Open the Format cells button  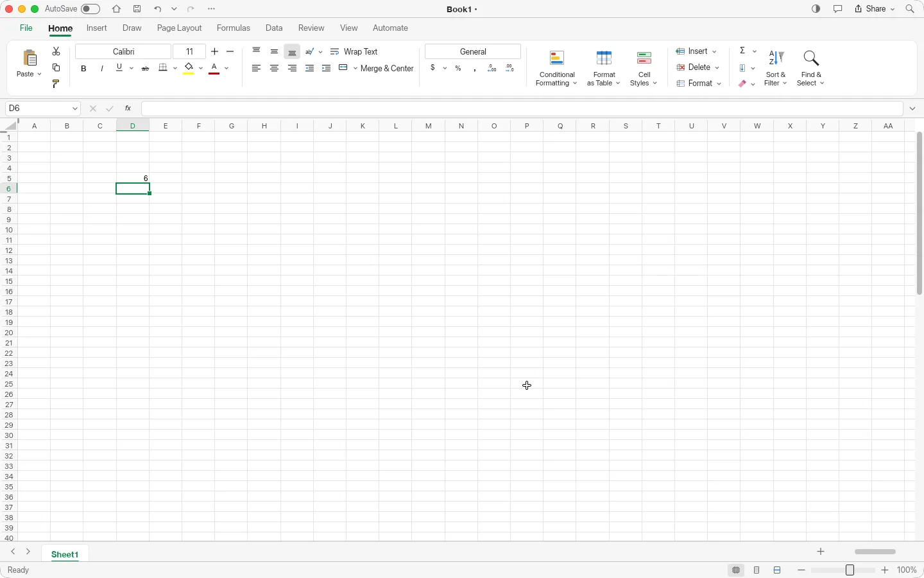(699, 83)
